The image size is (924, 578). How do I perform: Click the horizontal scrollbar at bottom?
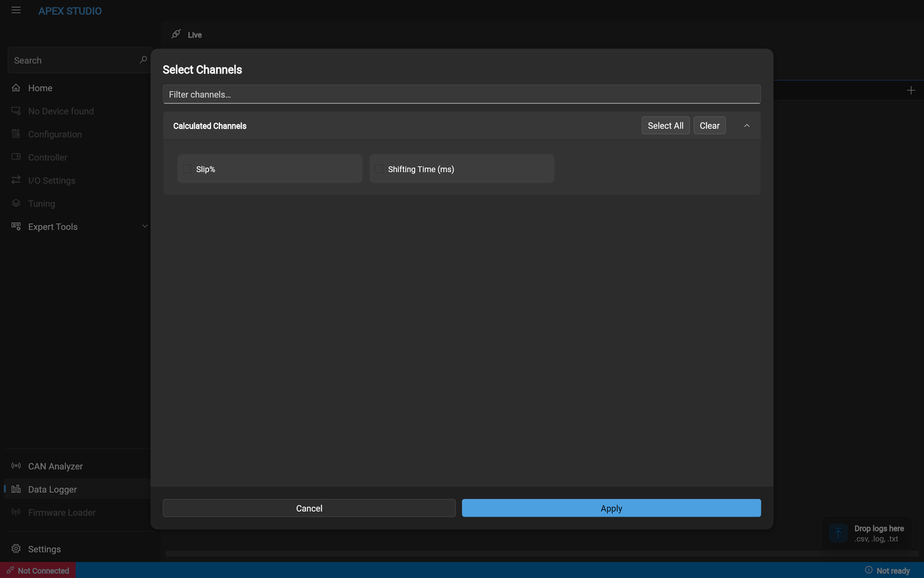point(542,553)
